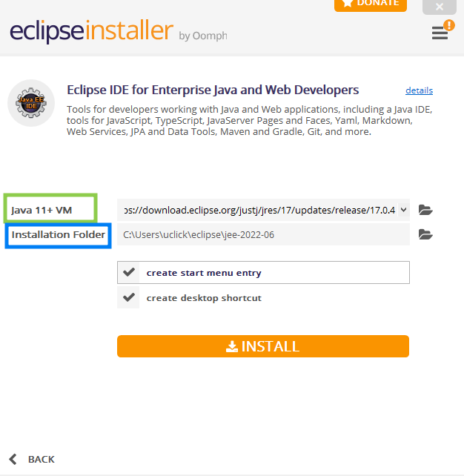The width and height of the screenshot is (464, 476).
Task: Click the Installation Folder path field
Action: tap(263, 234)
